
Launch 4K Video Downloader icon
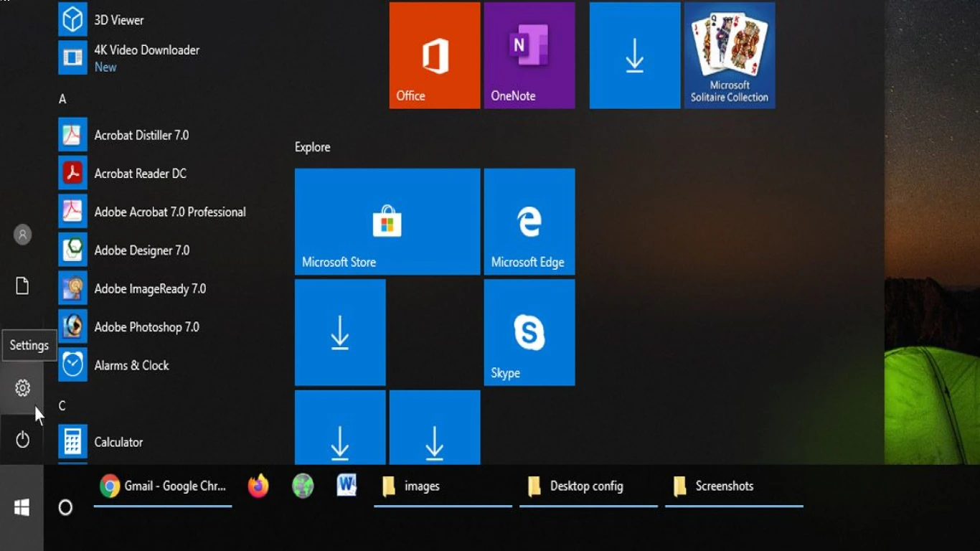(x=72, y=58)
